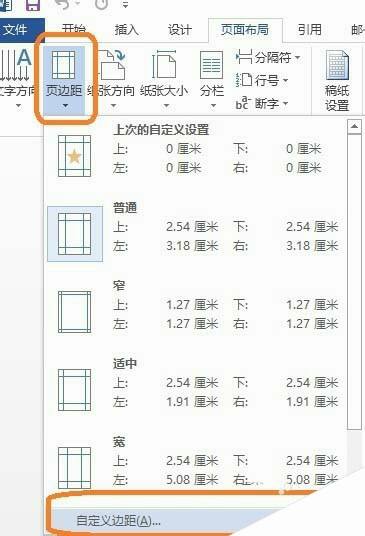Expand the 断字 dropdown arrow
The image size is (365, 536).
285,103
